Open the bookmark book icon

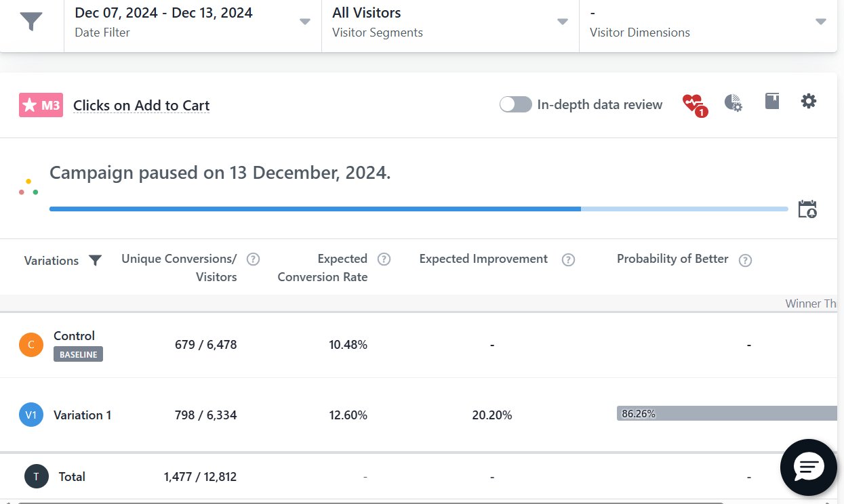pyautogui.click(x=771, y=102)
